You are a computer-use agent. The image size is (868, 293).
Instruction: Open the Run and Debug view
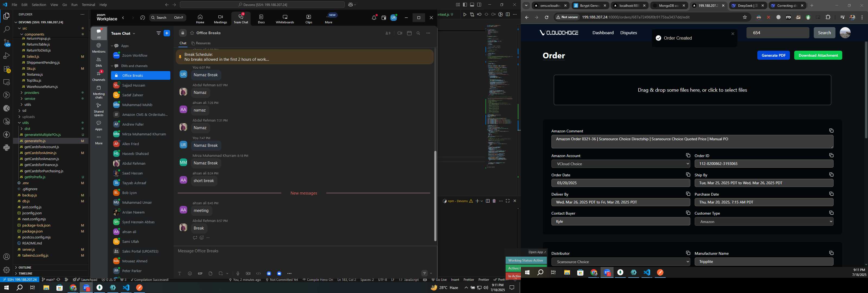point(7,56)
